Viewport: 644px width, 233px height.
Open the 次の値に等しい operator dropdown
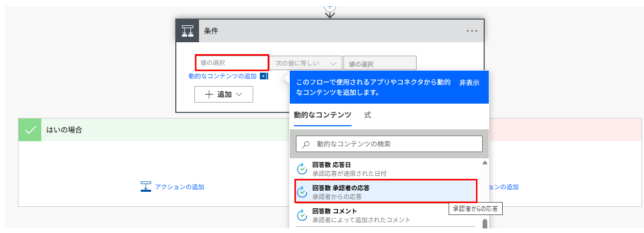306,63
